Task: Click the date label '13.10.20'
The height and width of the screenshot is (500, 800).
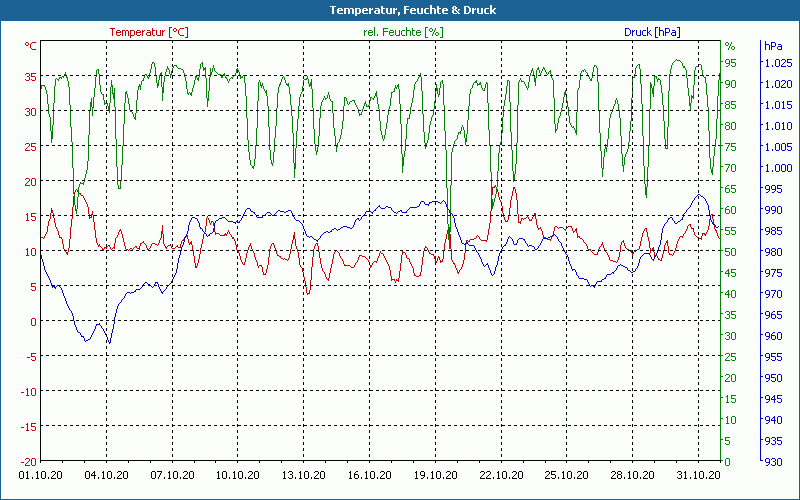Action: (304, 475)
